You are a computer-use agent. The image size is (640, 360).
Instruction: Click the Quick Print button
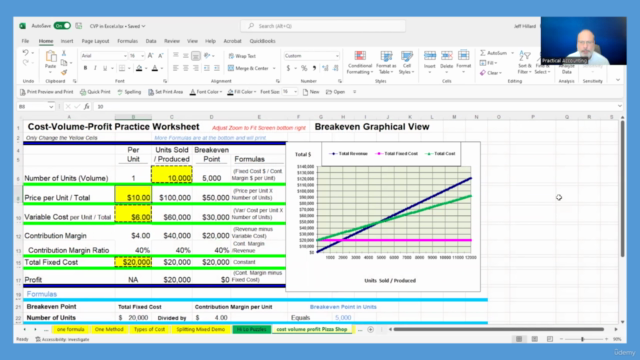coord(95,92)
